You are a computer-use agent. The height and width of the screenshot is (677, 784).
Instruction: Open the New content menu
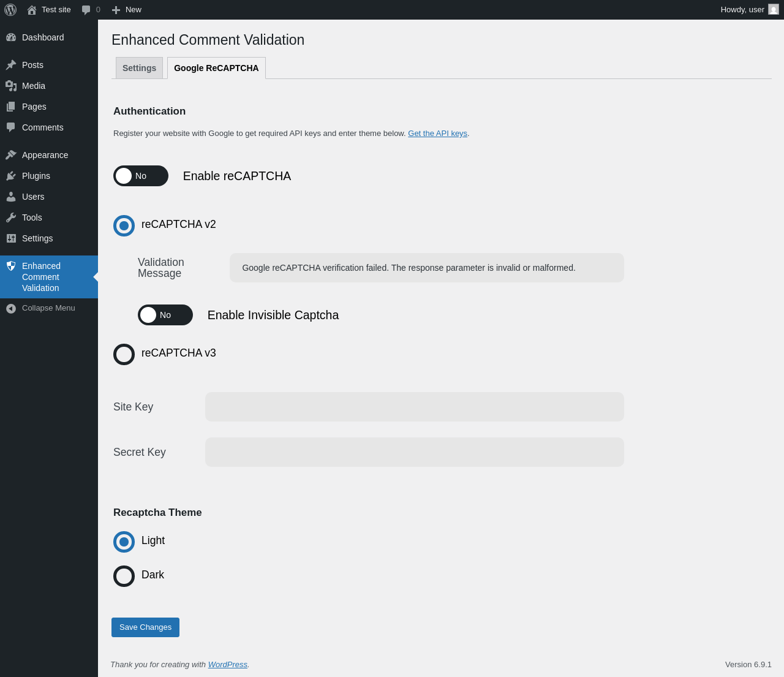[x=127, y=10]
